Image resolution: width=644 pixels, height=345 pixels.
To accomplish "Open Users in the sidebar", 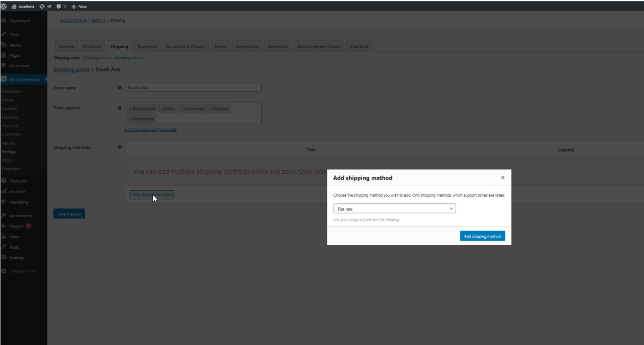I will (x=14, y=237).
